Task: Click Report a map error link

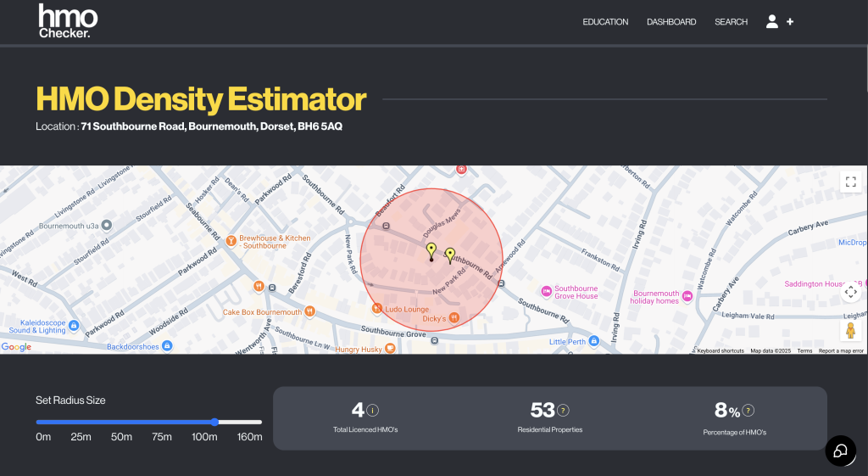Action: point(841,350)
